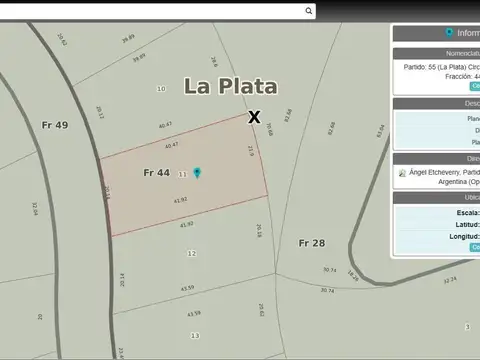480x360 pixels.
Task: Select parcel number 12 on the map
Action: point(192,254)
